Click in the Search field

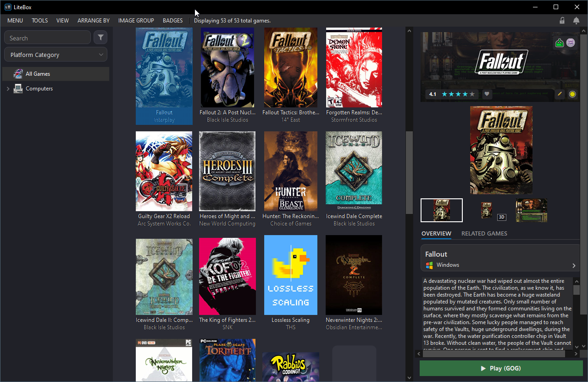[x=47, y=38]
